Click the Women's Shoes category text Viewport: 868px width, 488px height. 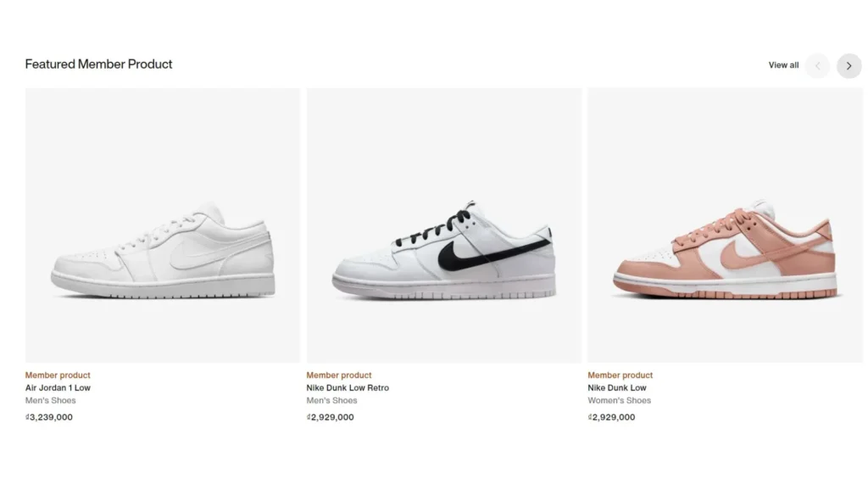(x=619, y=401)
